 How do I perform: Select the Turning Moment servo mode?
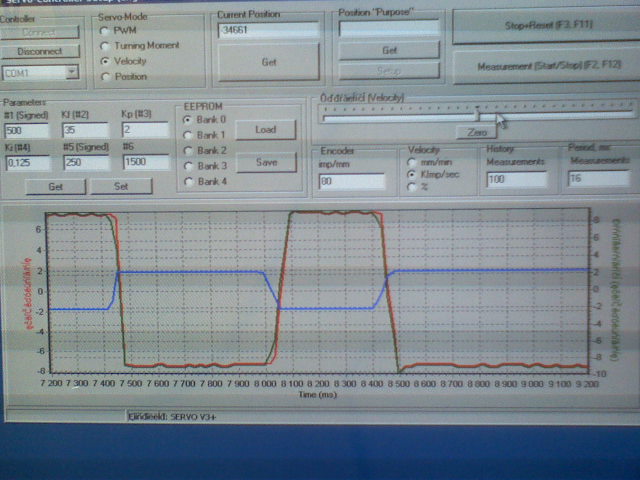pyautogui.click(x=105, y=46)
